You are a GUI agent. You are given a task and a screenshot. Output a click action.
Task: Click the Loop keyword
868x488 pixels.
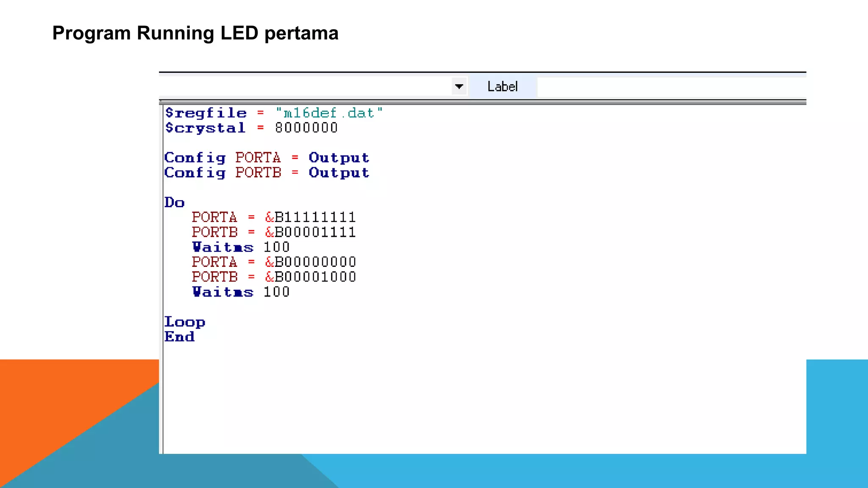coord(185,322)
